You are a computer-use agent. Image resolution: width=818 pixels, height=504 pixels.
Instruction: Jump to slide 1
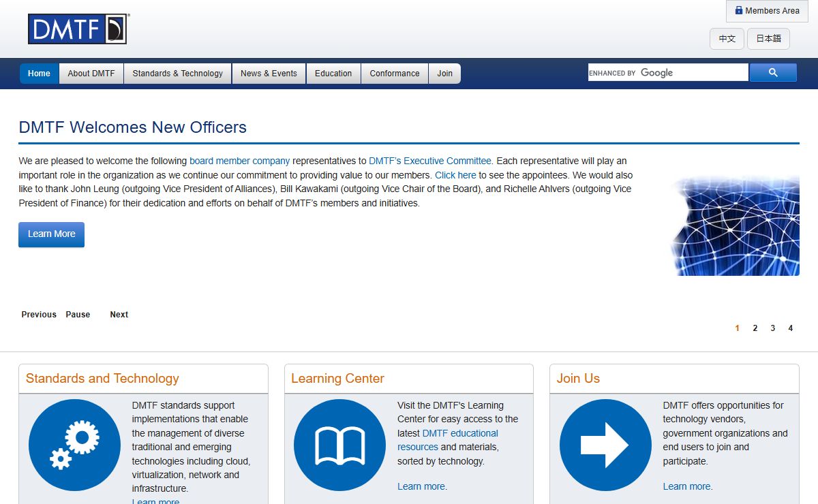(x=738, y=328)
